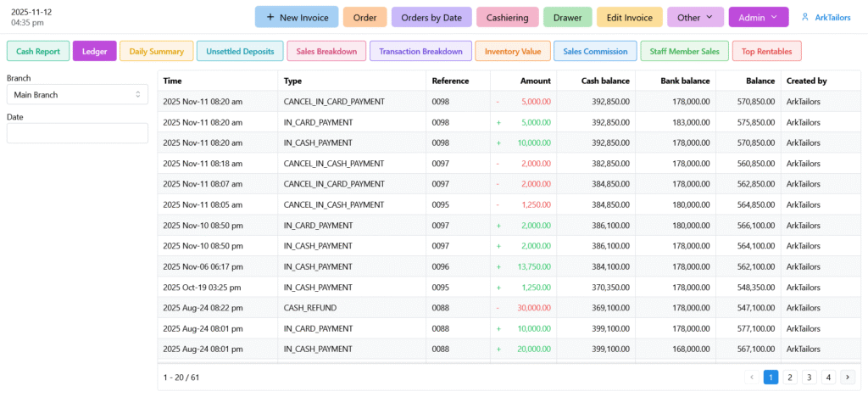868x397 pixels.
Task: Click the ArkTailors user profile icon
Action: (x=804, y=17)
